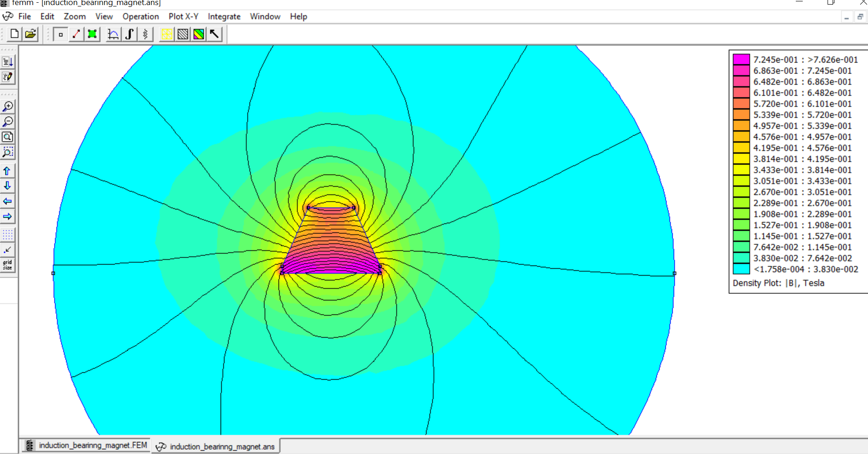Open a file using the folder icon
The width and height of the screenshot is (868, 454).
point(30,34)
